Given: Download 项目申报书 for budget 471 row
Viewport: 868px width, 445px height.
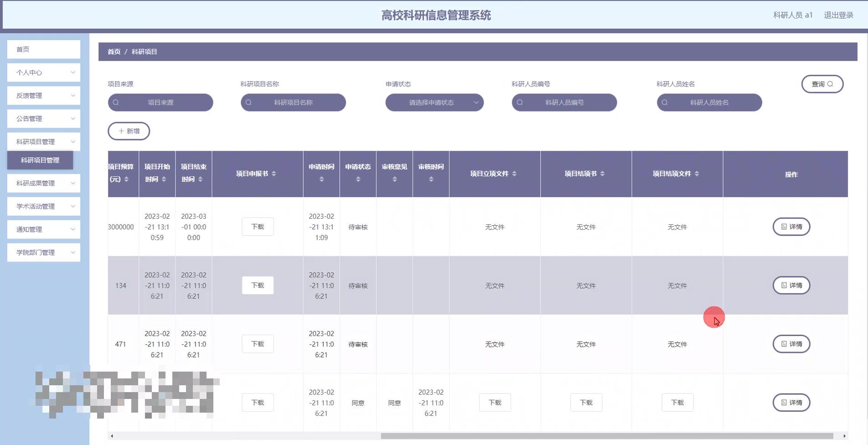Looking at the screenshot, I should (258, 344).
